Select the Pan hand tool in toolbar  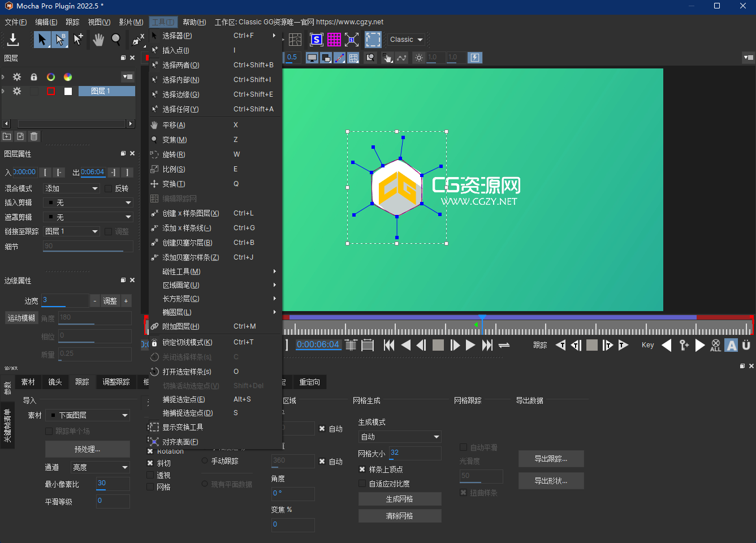[x=98, y=40]
